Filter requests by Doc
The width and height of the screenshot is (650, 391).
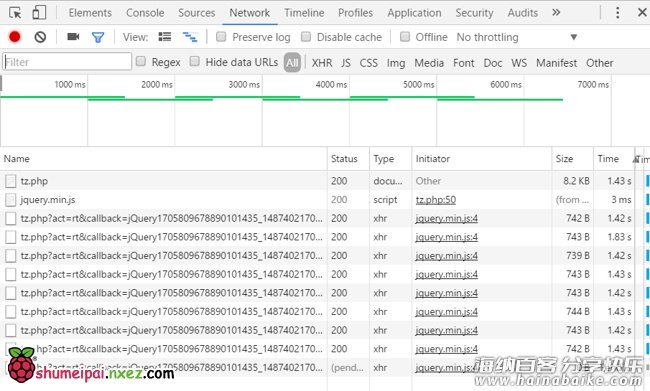pyautogui.click(x=493, y=63)
